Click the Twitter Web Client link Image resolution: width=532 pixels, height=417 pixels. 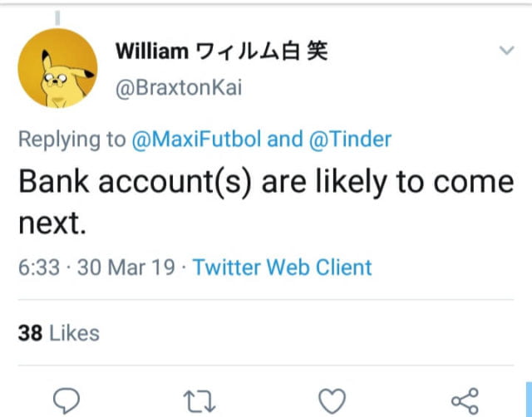coord(283,267)
